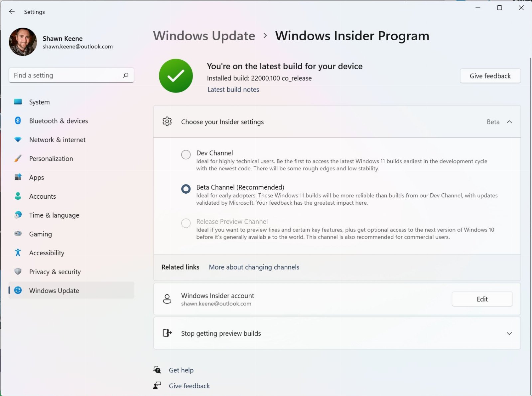Viewport: 532px width, 396px height.
Task: Collapse the Choose your Insider settings section
Action: point(509,122)
